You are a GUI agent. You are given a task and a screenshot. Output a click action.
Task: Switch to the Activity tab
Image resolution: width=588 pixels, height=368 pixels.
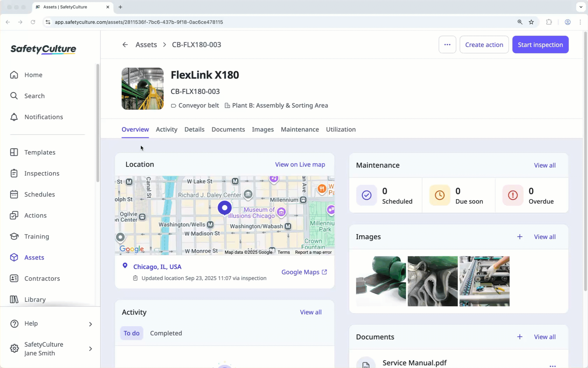point(167,129)
